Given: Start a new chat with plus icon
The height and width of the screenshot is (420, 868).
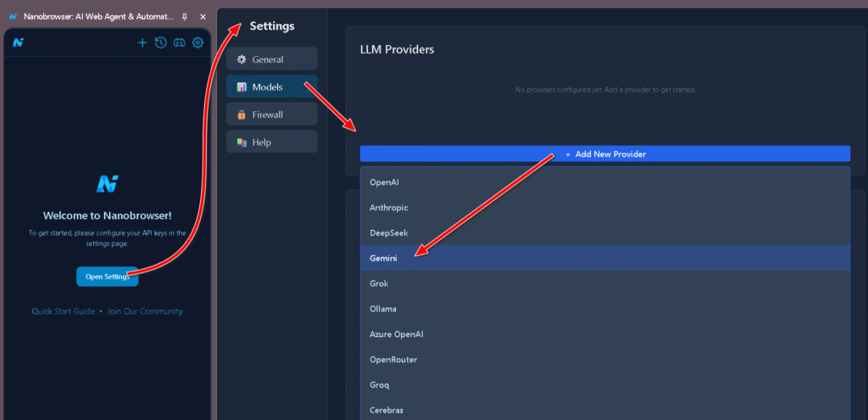Looking at the screenshot, I should (x=142, y=42).
